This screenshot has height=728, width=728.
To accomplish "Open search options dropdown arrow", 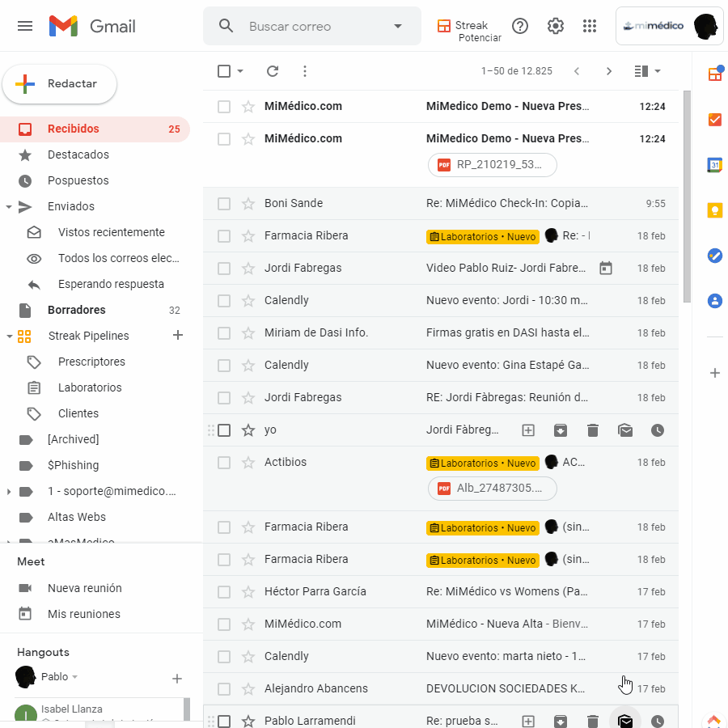I will [x=397, y=26].
